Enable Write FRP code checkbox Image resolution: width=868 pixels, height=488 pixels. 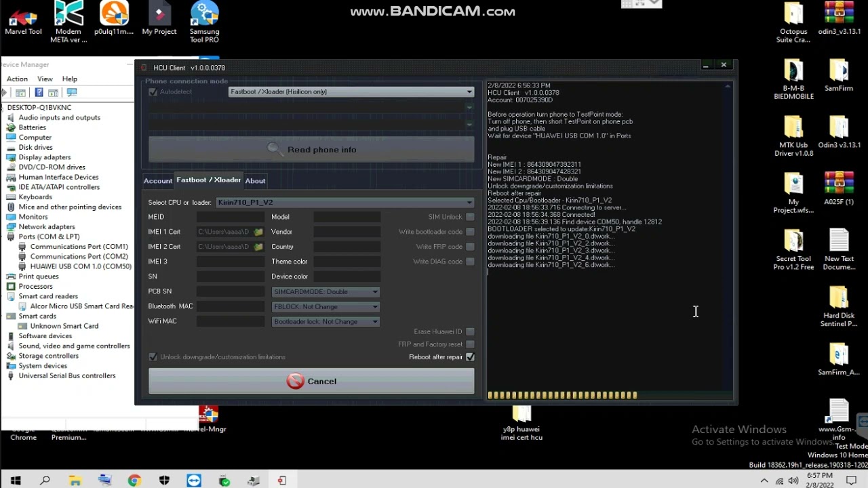click(470, 247)
